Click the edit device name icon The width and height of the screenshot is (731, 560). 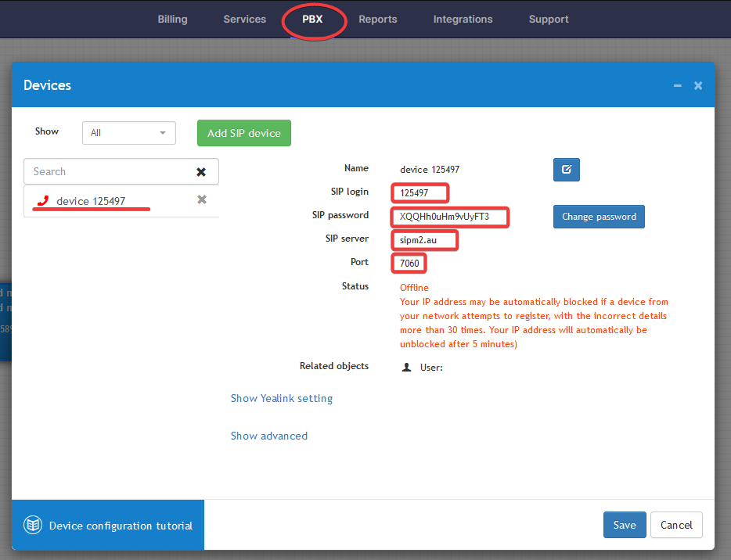[x=566, y=170]
